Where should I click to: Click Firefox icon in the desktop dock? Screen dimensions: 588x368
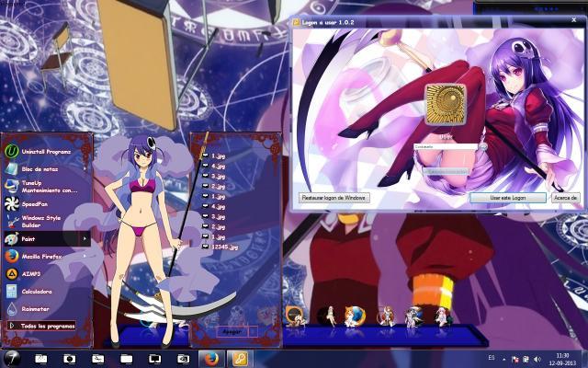click(x=355, y=316)
